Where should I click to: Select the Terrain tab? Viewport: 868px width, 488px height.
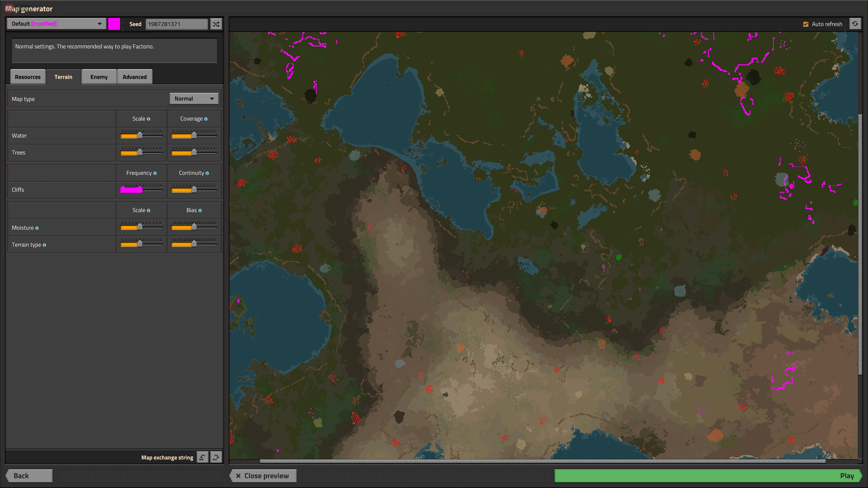point(63,77)
